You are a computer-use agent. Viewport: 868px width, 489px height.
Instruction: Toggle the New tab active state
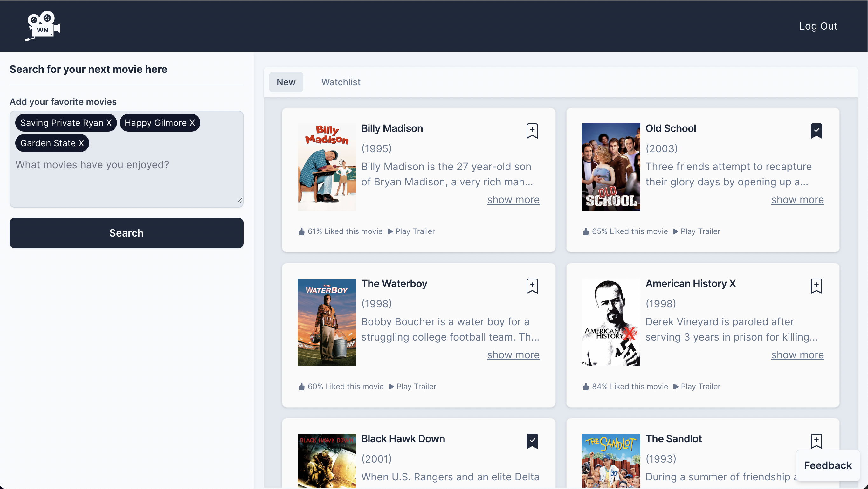click(286, 82)
